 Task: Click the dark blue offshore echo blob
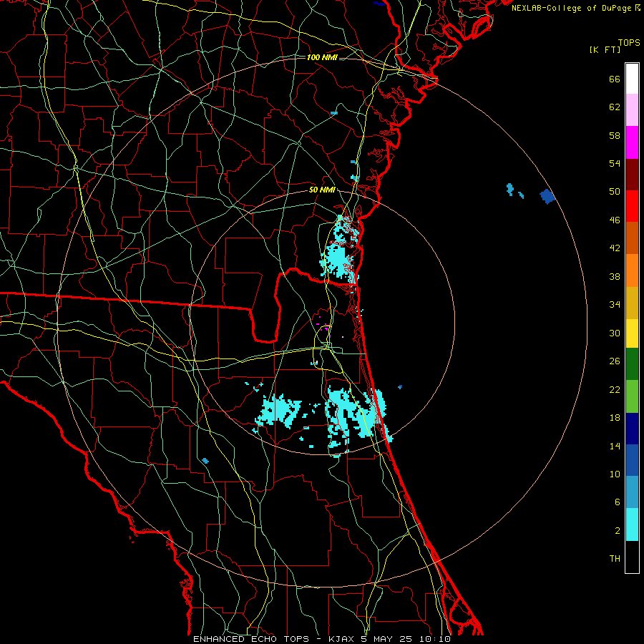tap(547, 196)
